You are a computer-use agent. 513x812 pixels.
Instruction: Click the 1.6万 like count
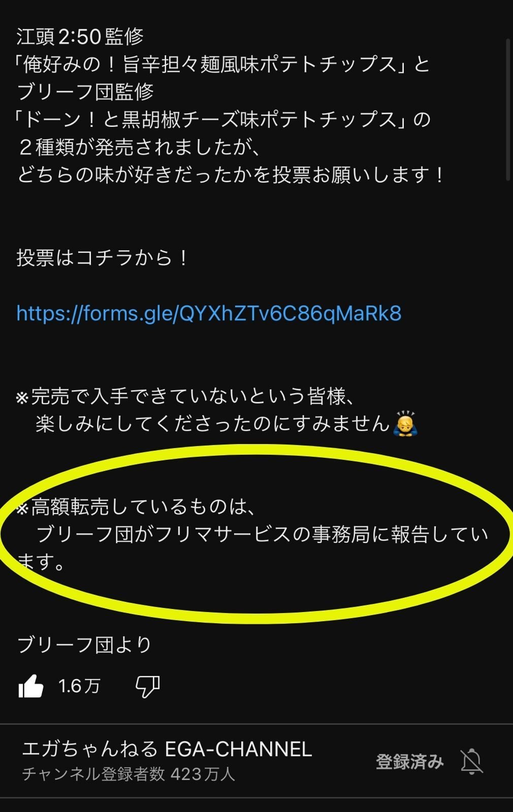tap(79, 686)
